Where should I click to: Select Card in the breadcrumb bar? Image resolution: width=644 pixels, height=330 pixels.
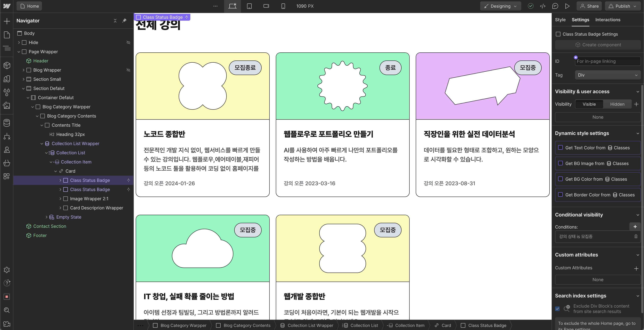(x=443, y=325)
